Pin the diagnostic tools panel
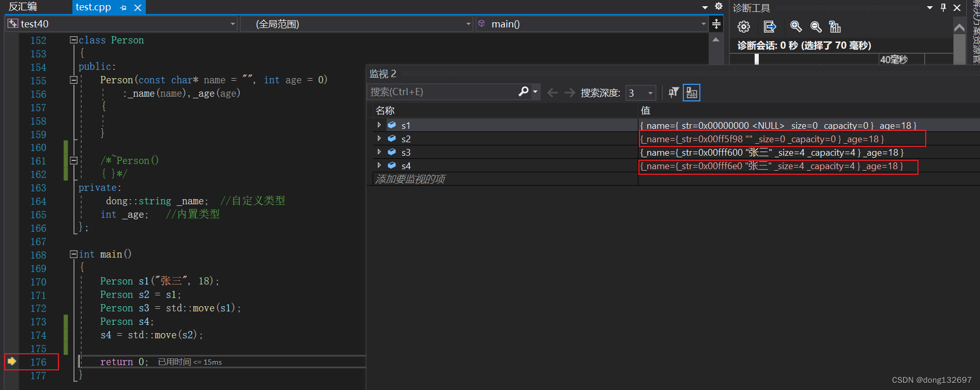This screenshot has width=980, height=390. click(x=943, y=7)
